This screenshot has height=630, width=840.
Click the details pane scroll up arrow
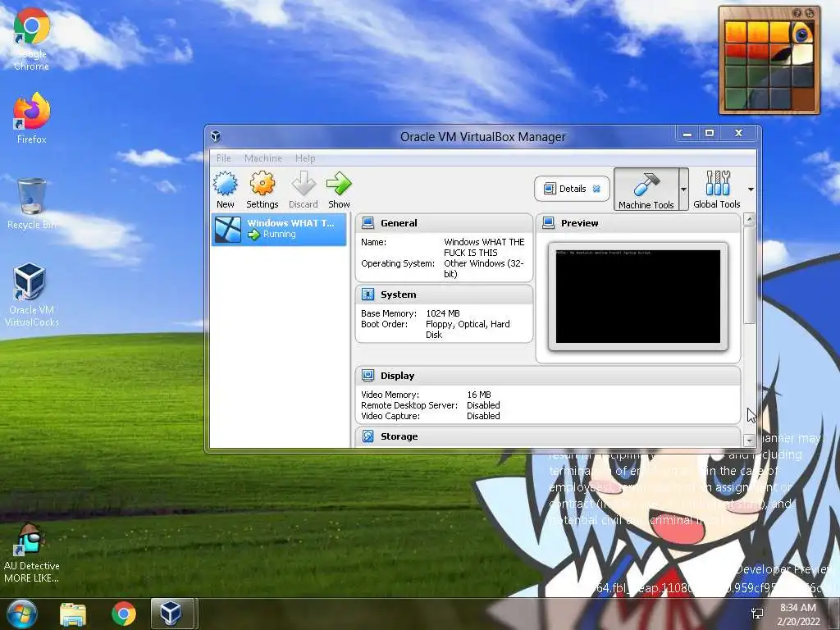pyautogui.click(x=750, y=219)
